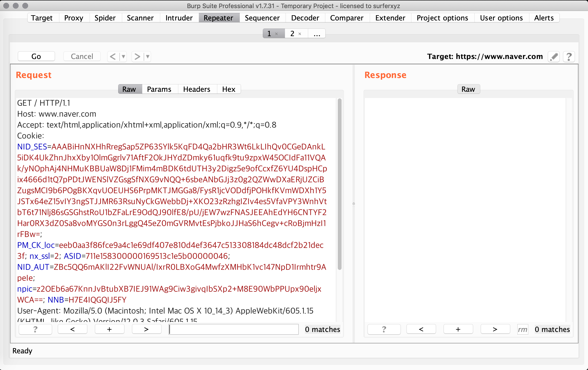Expand the forward history dropdown arrow
Image resolution: width=588 pixels, height=370 pixels.
[148, 57]
